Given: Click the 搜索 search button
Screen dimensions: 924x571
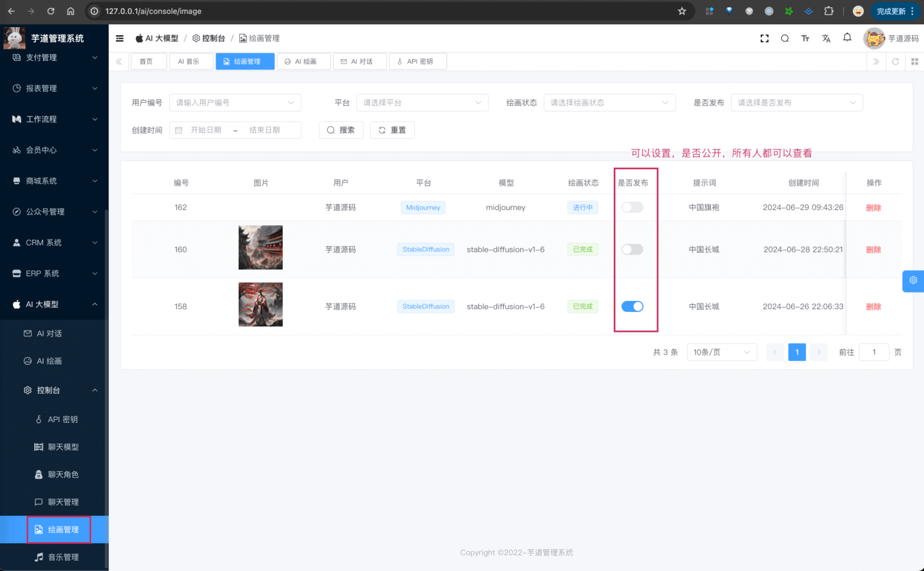Looking at the screenshot, I should [341, 130].
